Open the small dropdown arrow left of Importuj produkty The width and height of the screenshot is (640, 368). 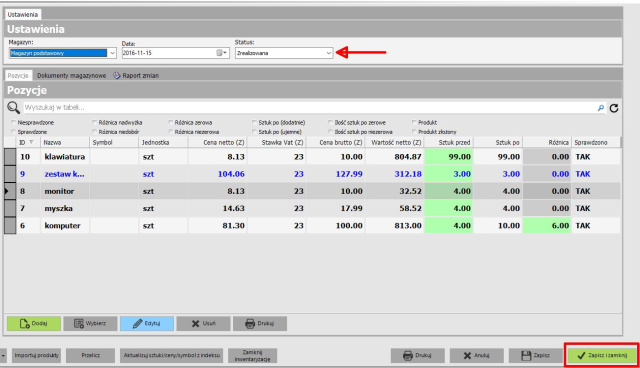(3, 355)
